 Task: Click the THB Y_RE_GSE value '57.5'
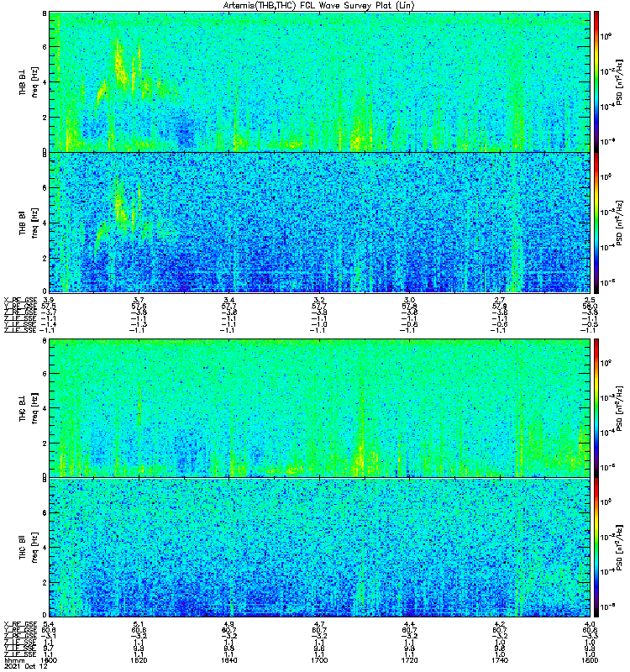(x=49, y=306)
